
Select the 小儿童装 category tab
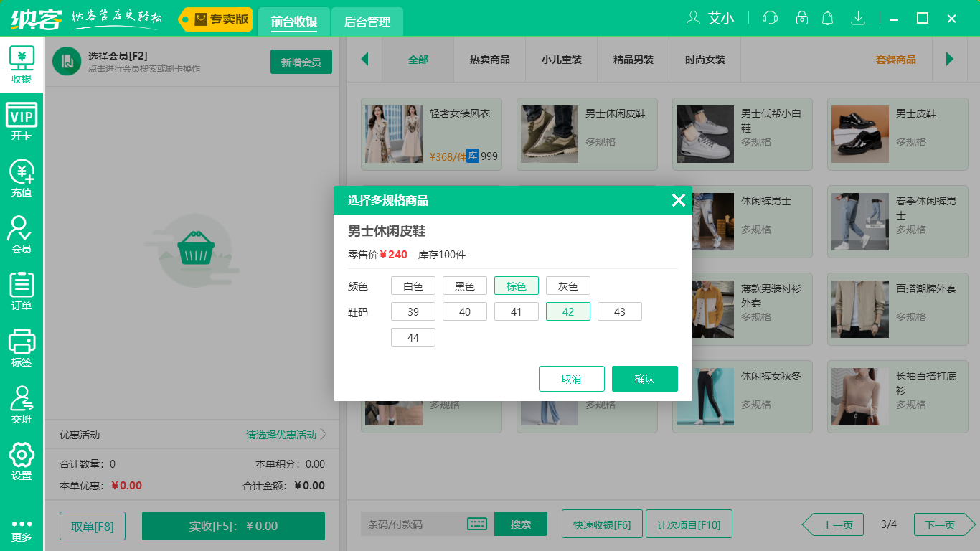[562, 60]
